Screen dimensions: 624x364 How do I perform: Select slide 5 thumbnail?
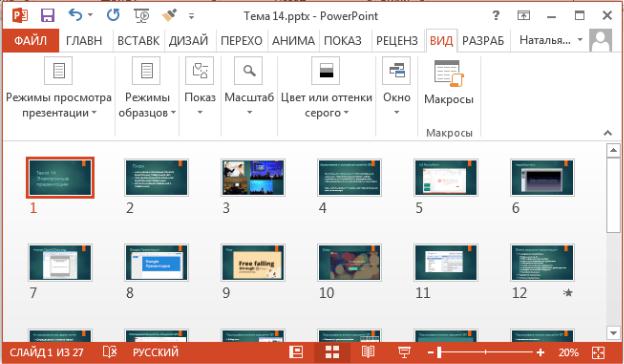(446, 177)
